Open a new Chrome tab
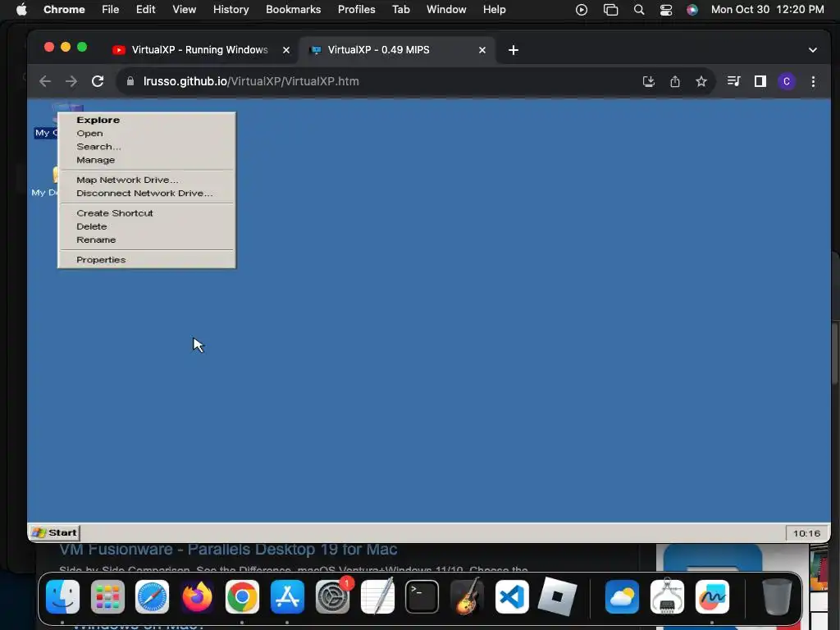The width and height of the screenshot is (840, 630). (x=514, y=50)
